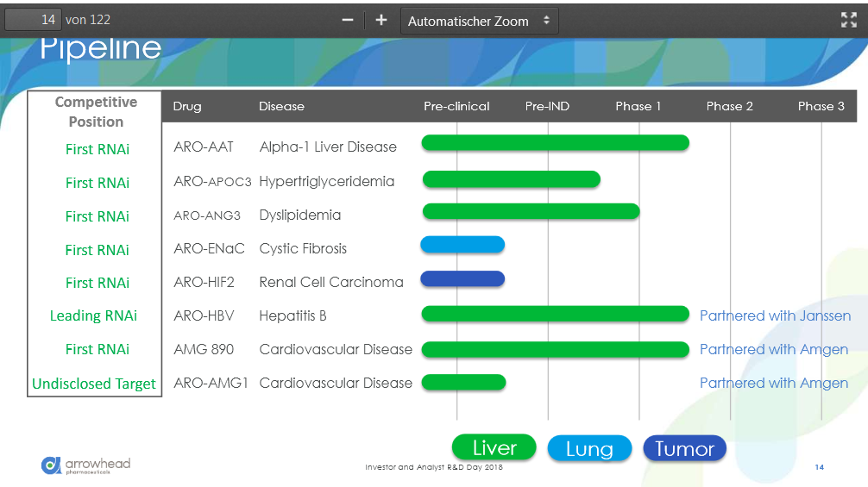Click the ARO-AAT drug name
Screen dimensions: 868x487
tap(203, 147)
